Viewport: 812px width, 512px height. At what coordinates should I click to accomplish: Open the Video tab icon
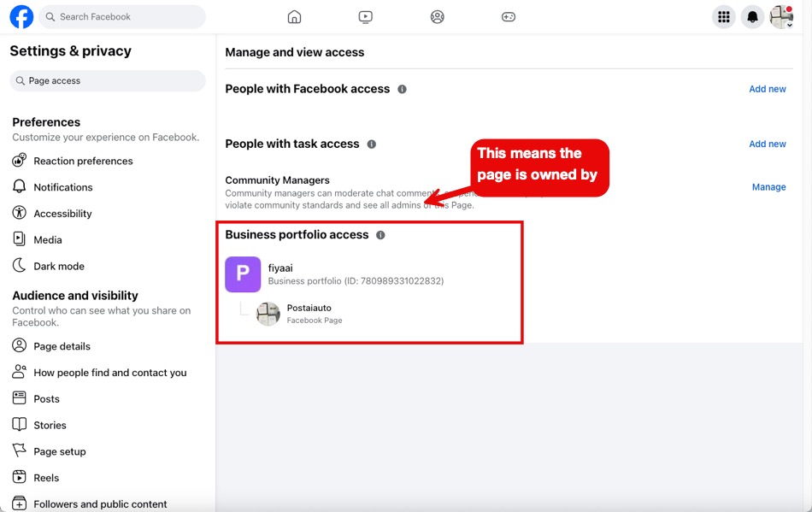tap(366, 17)
